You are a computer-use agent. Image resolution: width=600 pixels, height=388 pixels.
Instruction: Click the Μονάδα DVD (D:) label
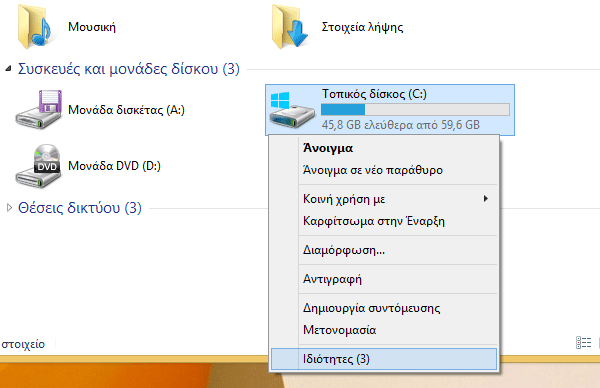(x=114, y=166)
